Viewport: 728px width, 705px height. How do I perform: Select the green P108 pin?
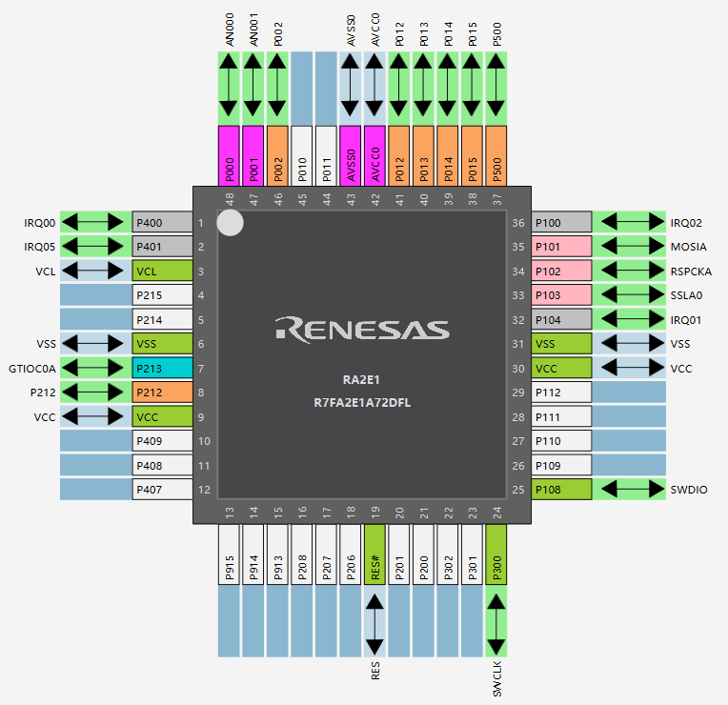click(x=561, y=489)
